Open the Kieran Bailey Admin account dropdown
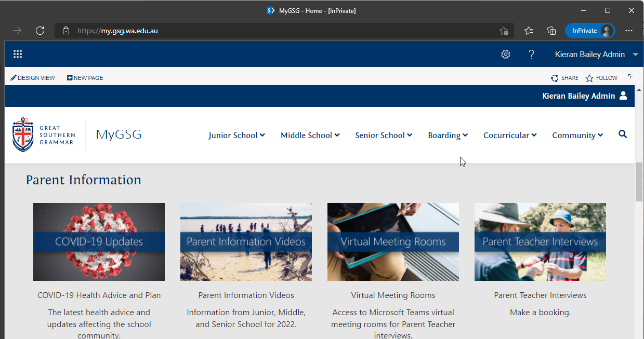Image resolution: width=644 pixels, height=339 pixels. point(596,55)
